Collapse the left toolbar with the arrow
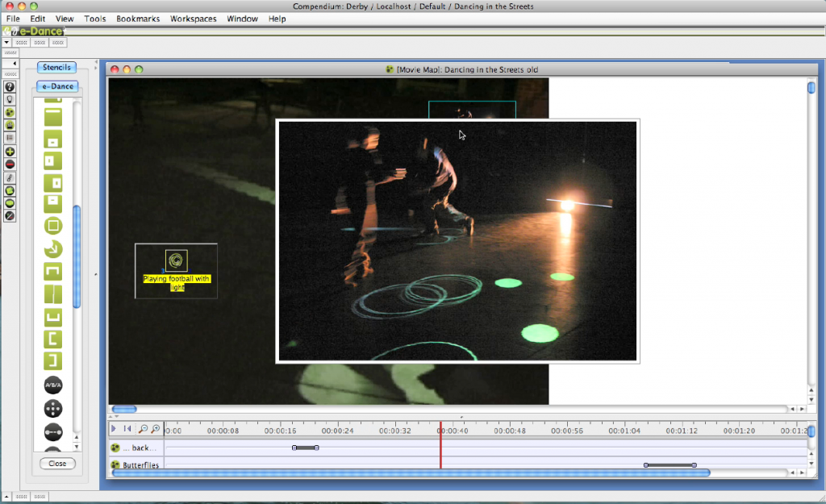826x504 pixels. [15, 63]
